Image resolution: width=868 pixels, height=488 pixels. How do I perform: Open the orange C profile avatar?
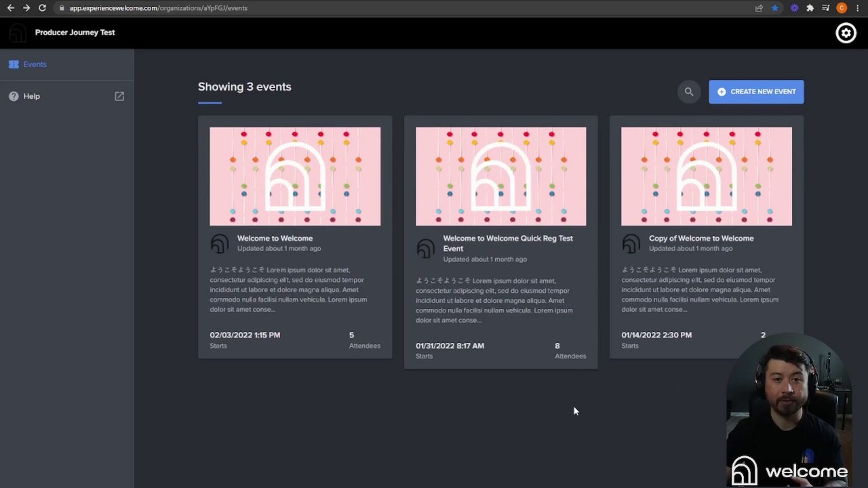pos(842,8)
